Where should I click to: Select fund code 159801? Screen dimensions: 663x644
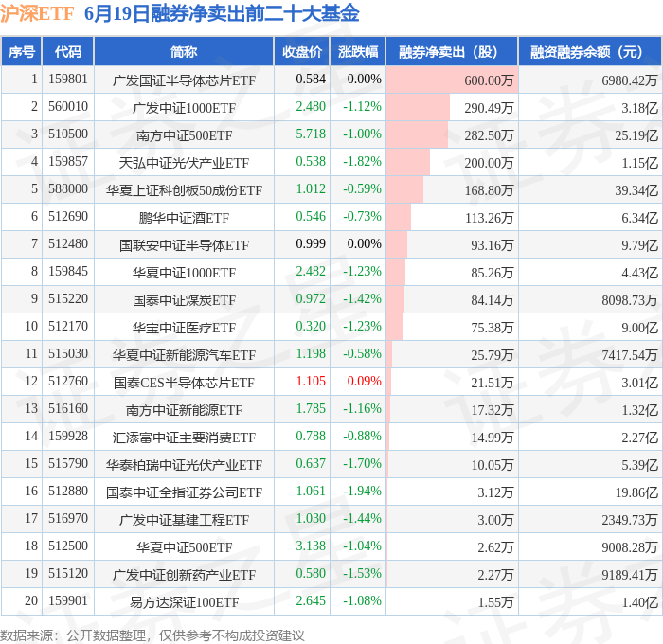point(67,79)
